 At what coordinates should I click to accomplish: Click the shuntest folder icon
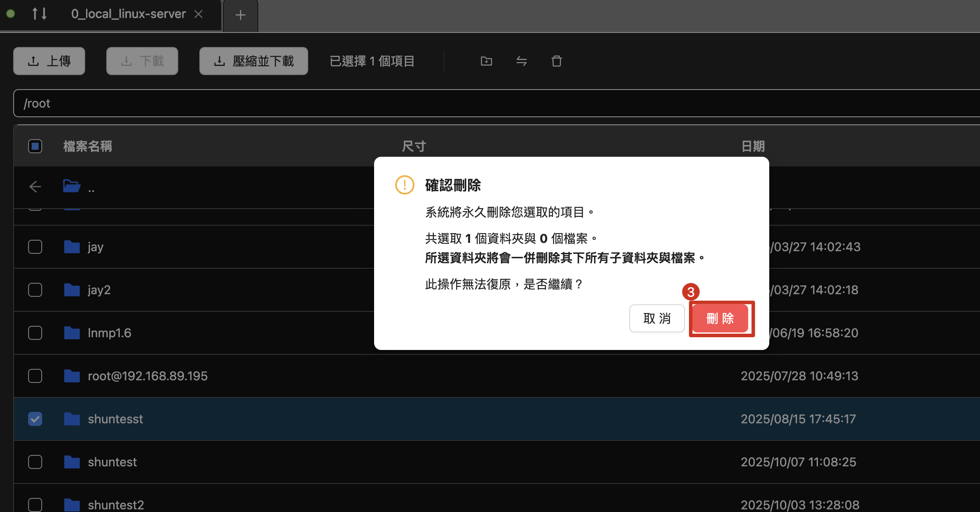pos(72,462)
